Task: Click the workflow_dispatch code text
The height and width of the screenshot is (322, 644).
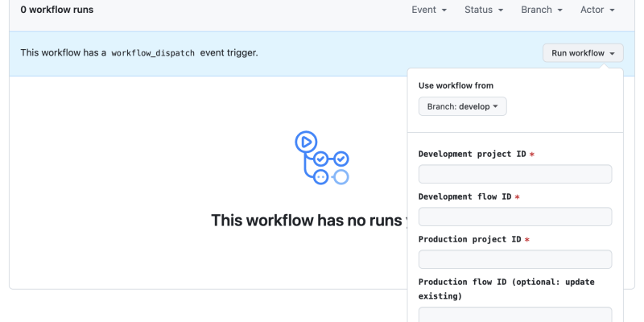Action: 153,53
